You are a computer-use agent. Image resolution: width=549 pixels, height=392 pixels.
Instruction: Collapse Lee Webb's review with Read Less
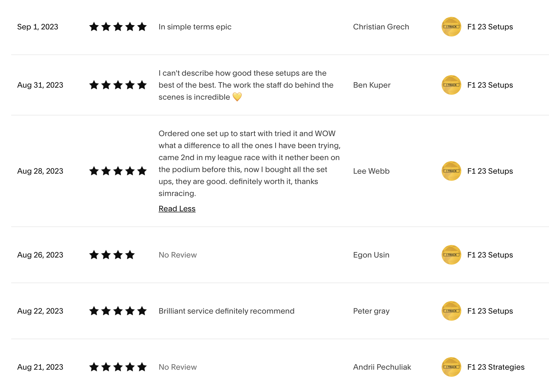tap(177, 209)
